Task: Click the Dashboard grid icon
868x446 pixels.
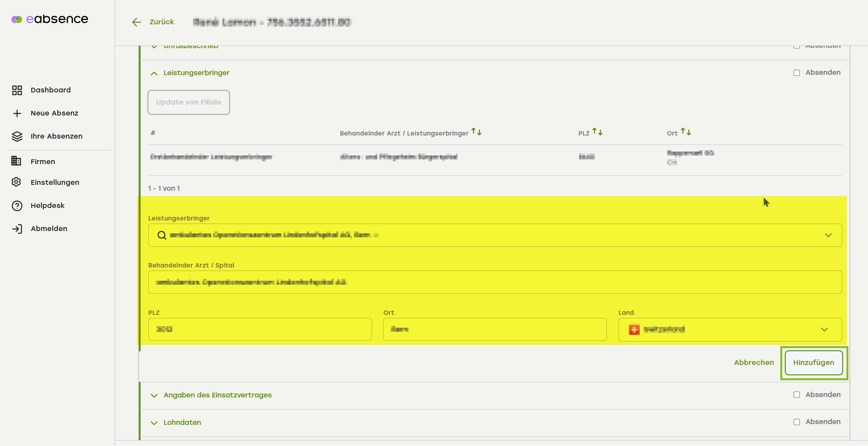Action: pos(17,90)
